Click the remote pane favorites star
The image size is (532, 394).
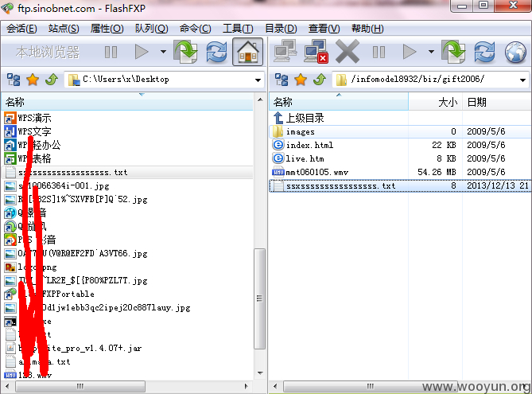(x=301, y=80)
